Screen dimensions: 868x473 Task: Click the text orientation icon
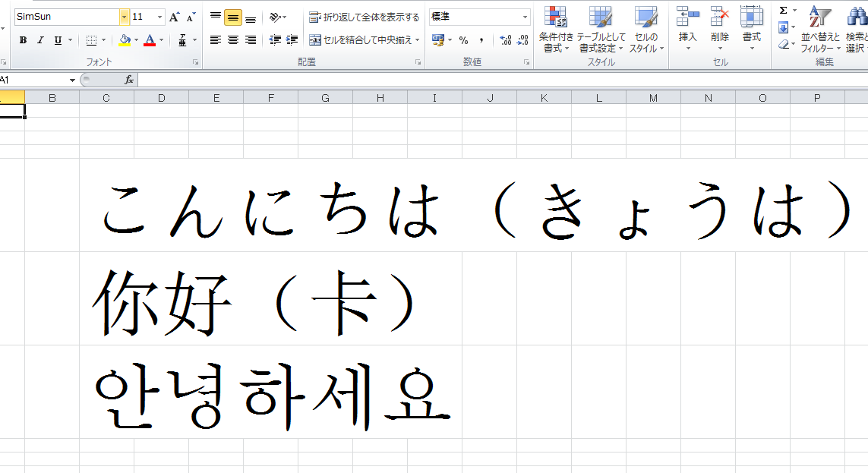point(275,17)
